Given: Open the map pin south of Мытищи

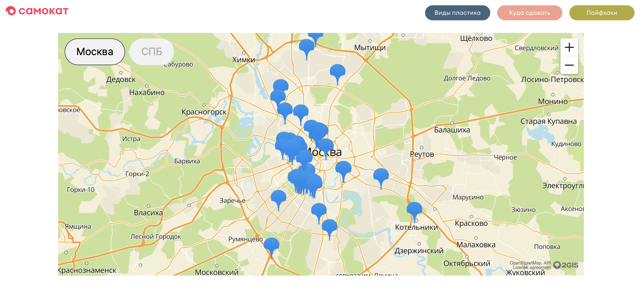Looking at the screenshot, I should pyautogui.click(x=337, y=71).
